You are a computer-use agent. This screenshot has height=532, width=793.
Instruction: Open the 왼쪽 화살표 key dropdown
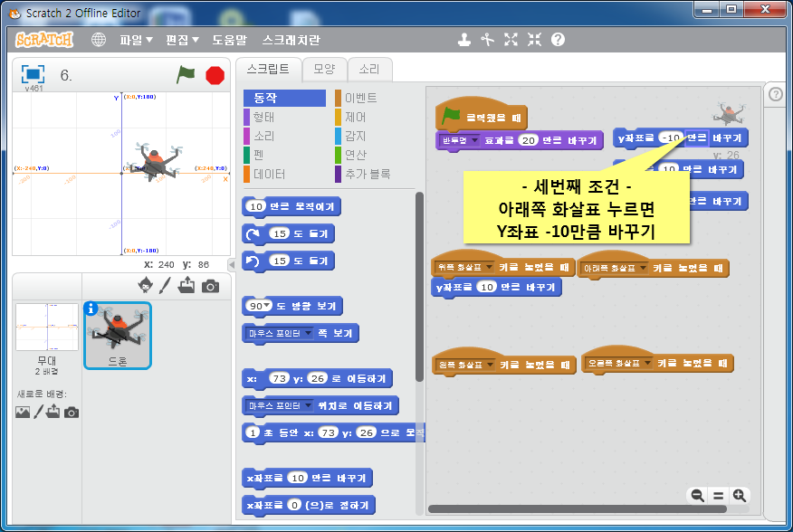[465, 364]
